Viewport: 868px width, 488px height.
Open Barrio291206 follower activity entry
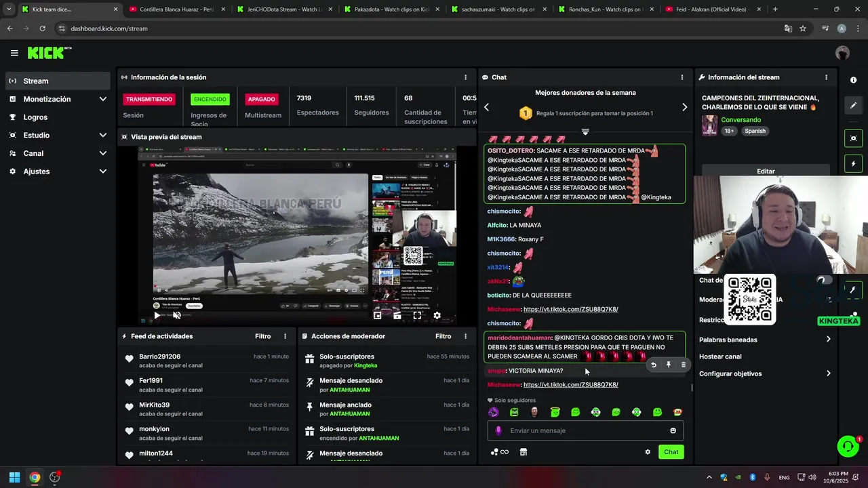coord(206,361)
